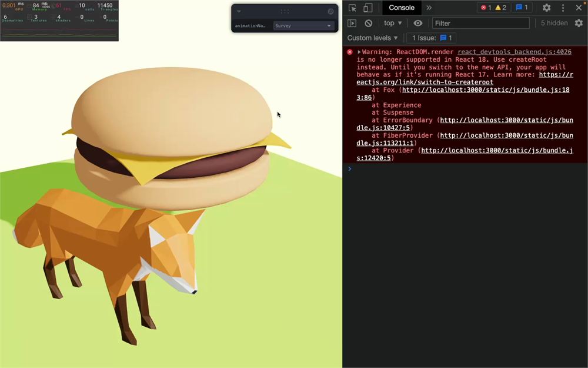Screen dimensions: 588x368
Task: Click the 5 hidden messages label
Action: tap(554, 24)
